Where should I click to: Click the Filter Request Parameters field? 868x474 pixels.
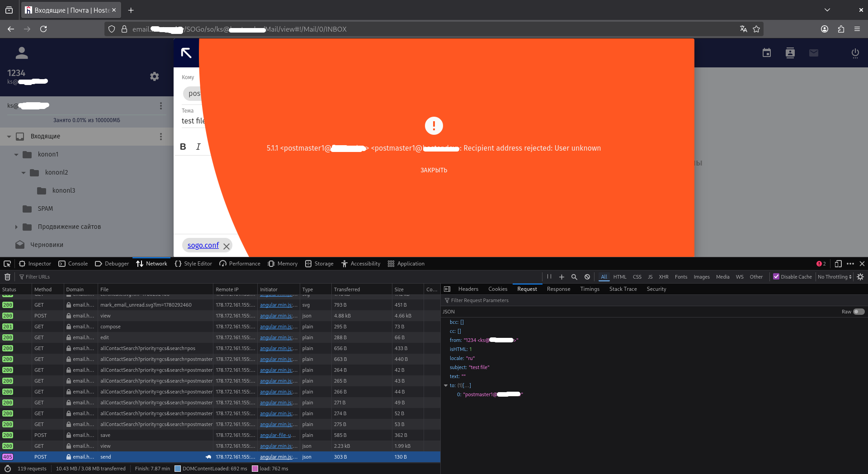point(654,300)
